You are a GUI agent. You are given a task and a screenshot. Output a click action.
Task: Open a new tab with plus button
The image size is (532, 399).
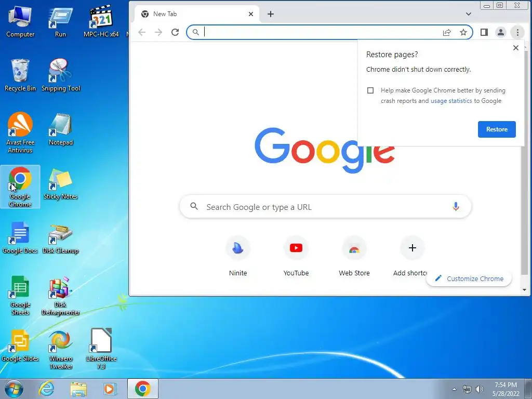coord(270,14)
